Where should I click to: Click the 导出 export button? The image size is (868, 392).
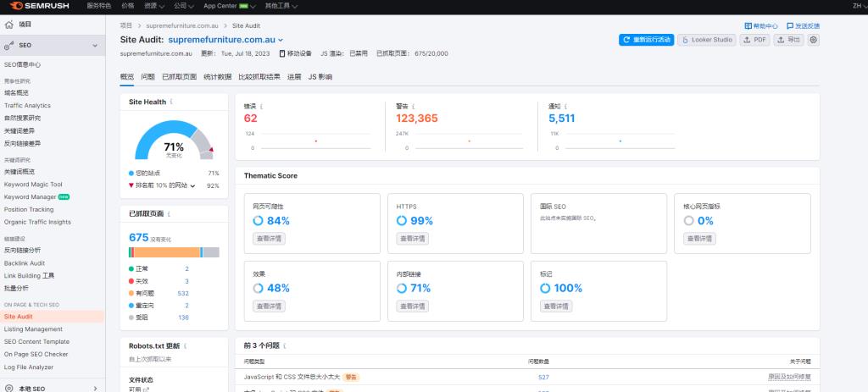pos(788,40)
